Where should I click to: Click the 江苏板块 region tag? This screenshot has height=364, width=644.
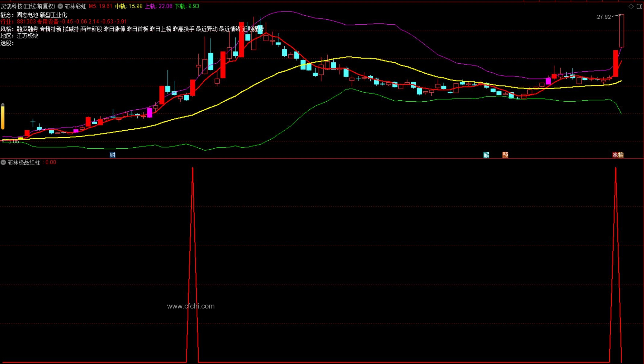point(27,36)
